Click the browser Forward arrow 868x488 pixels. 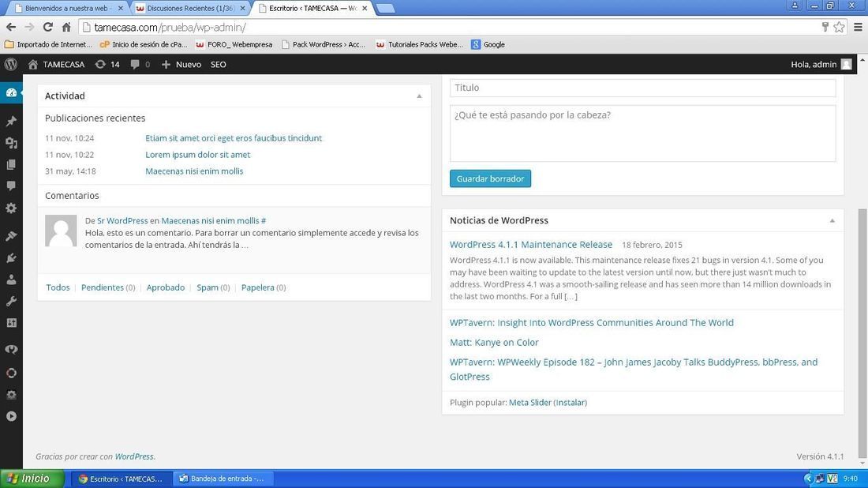pyautogui.click(x=29, y=27)
